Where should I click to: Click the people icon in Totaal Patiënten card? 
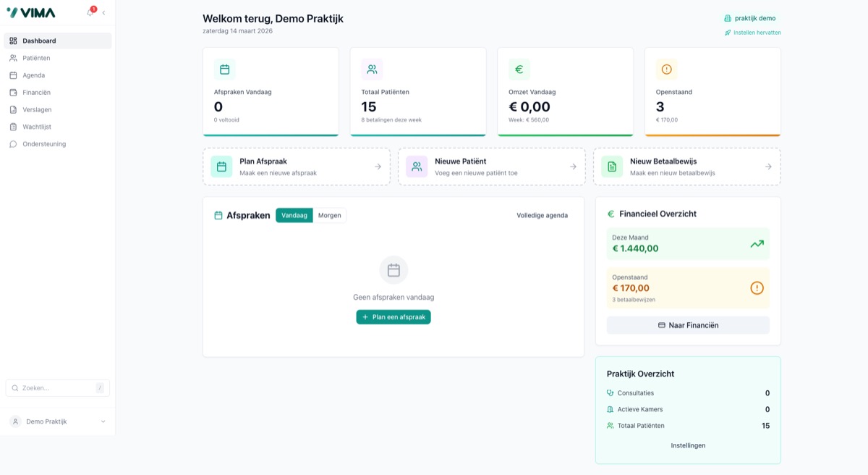pos(372,70)
